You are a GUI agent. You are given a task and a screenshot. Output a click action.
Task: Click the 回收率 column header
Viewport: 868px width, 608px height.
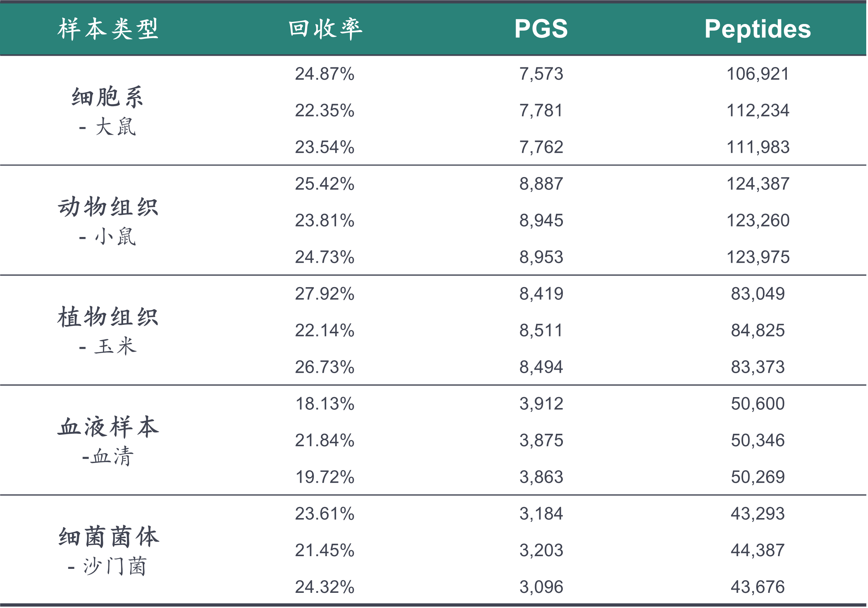click(325, 29)
